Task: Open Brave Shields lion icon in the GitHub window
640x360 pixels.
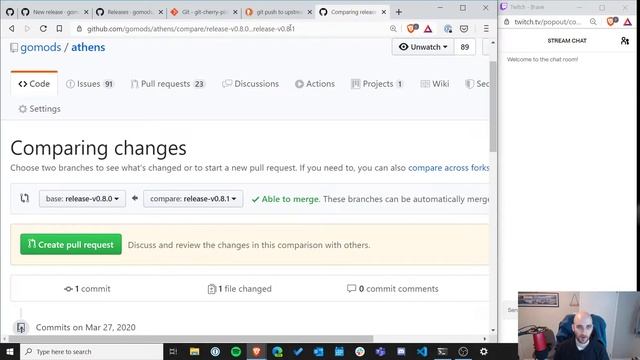Action: pos(412,28)
